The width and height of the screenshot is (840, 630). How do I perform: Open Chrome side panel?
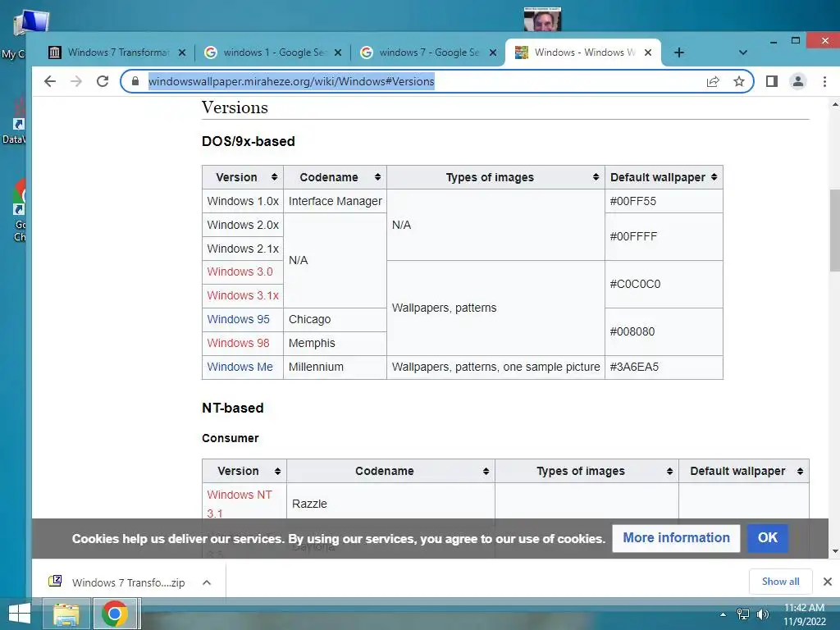[x=771, y=81]
